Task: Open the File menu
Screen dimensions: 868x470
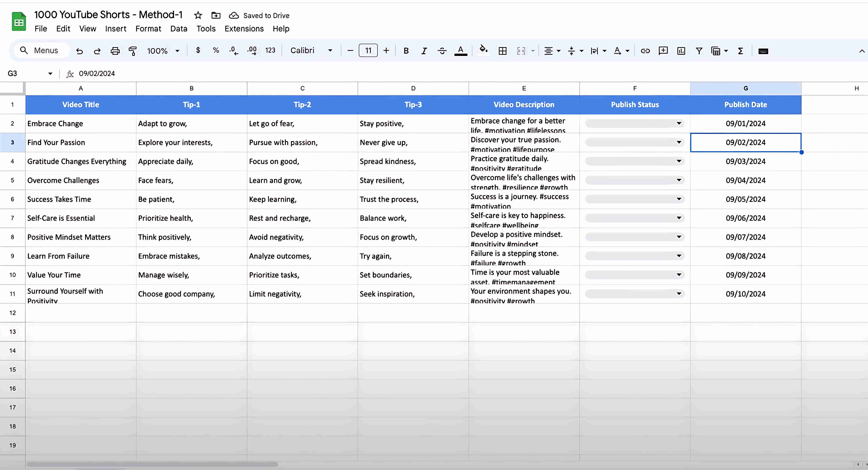Action: 41,29
